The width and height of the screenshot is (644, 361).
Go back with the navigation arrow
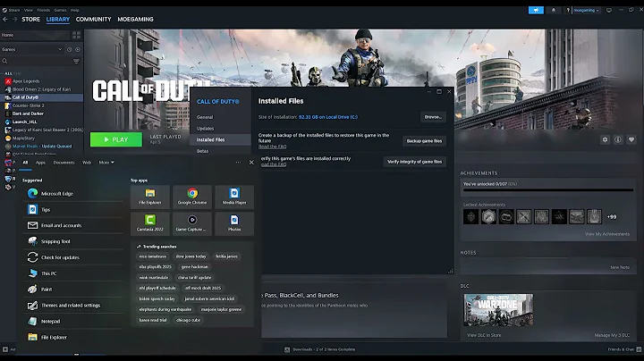click(5, 20)
